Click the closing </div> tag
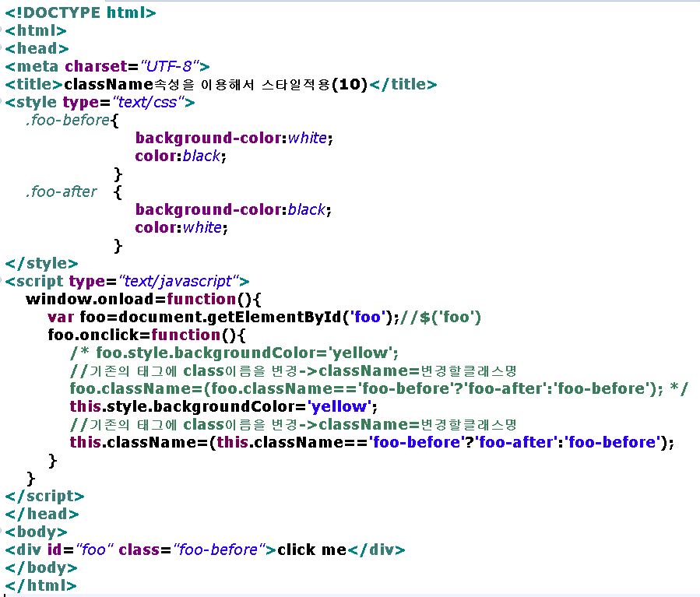The image size is (700, 597). tap(376, 550)
